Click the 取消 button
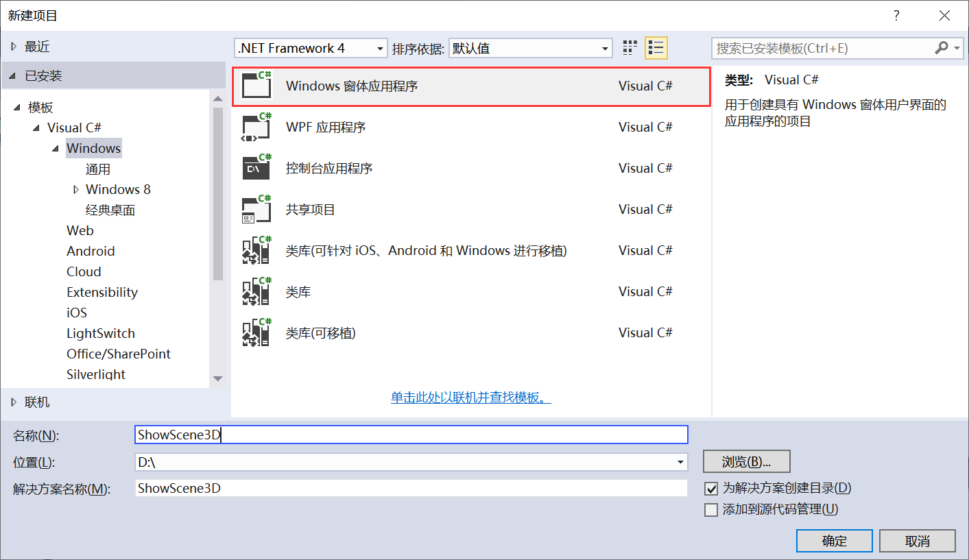 918,541
